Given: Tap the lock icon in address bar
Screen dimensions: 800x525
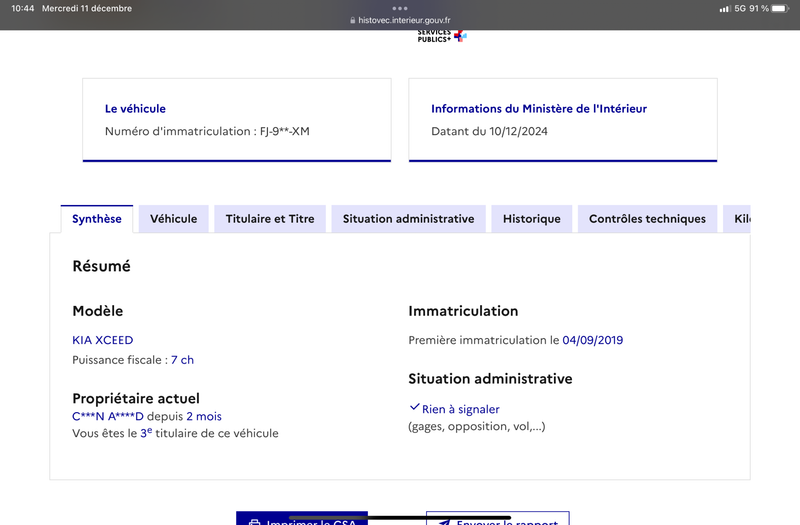Looking at the screenshot, I should [x=353, y=20].
